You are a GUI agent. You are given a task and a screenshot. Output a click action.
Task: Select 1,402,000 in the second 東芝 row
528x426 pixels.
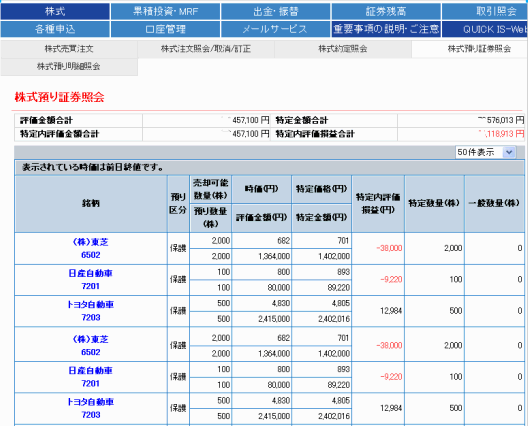[x=334, y=354]
